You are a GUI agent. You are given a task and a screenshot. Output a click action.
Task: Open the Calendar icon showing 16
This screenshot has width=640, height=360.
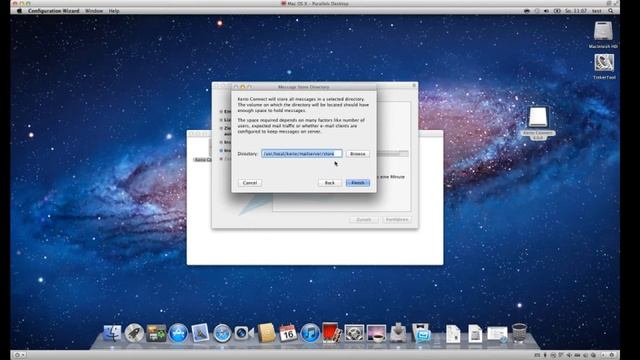[288, 333]
